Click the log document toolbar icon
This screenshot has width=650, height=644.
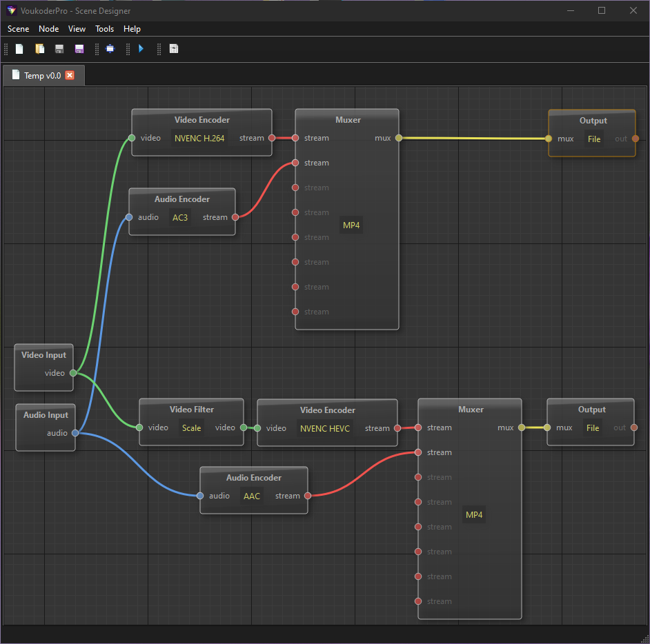tap(174, 49)
